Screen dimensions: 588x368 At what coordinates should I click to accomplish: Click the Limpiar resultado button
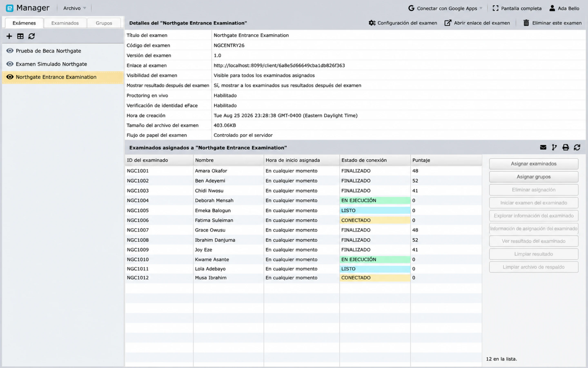click(x=533, y=254)
